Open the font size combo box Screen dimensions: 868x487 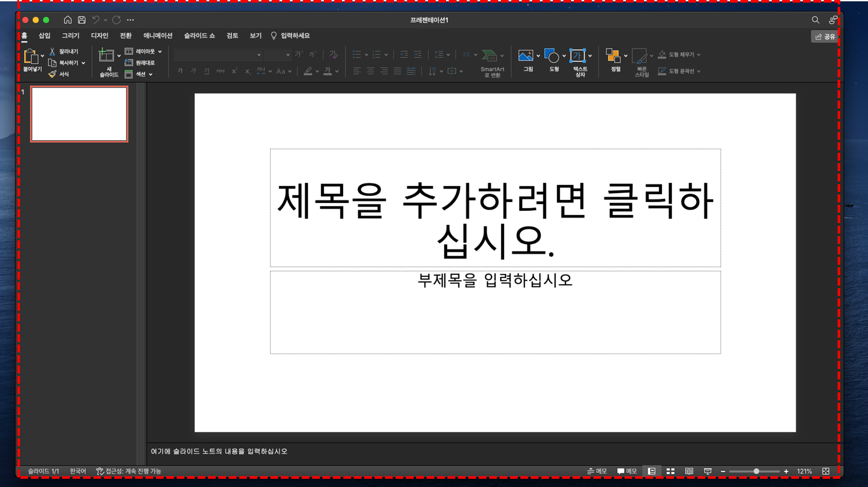278,54
